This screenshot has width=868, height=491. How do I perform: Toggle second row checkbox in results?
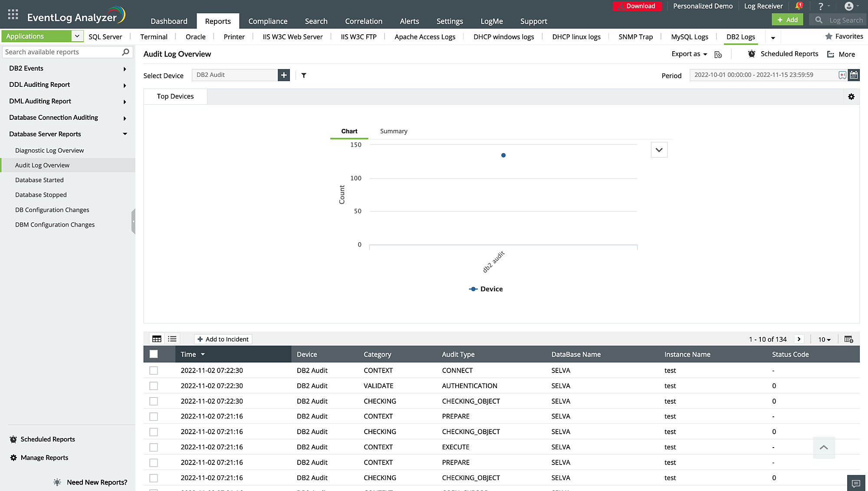click(154, 386)
